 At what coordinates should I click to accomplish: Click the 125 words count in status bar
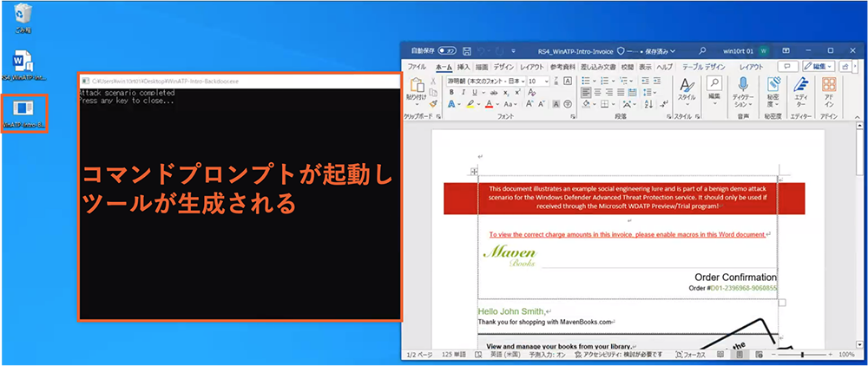(454, 355)
